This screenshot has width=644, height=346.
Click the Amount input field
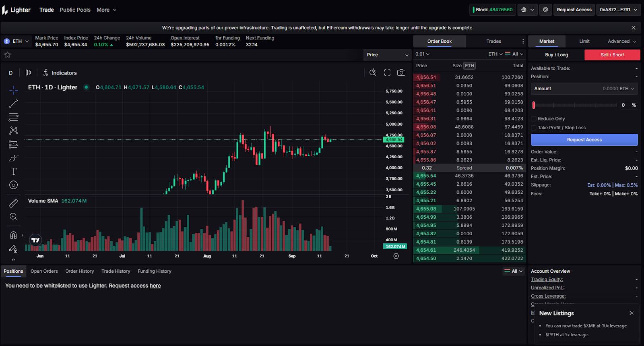[x=584, y=89]
